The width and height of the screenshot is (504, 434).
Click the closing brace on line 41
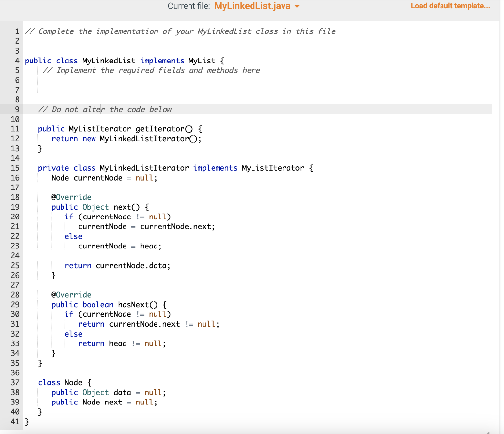pos(27,421)
